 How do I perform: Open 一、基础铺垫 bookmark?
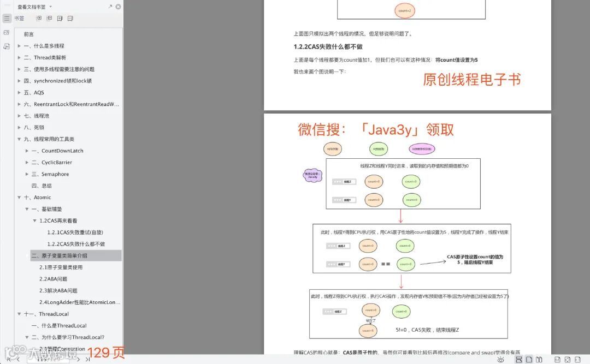coord(46,209)
